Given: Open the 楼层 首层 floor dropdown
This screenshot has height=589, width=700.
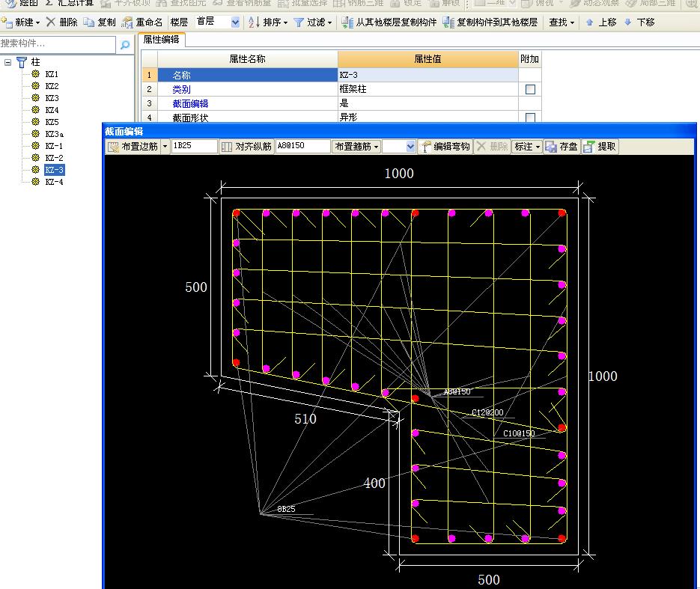Looking at the screenshot, I should click(235, 22).
